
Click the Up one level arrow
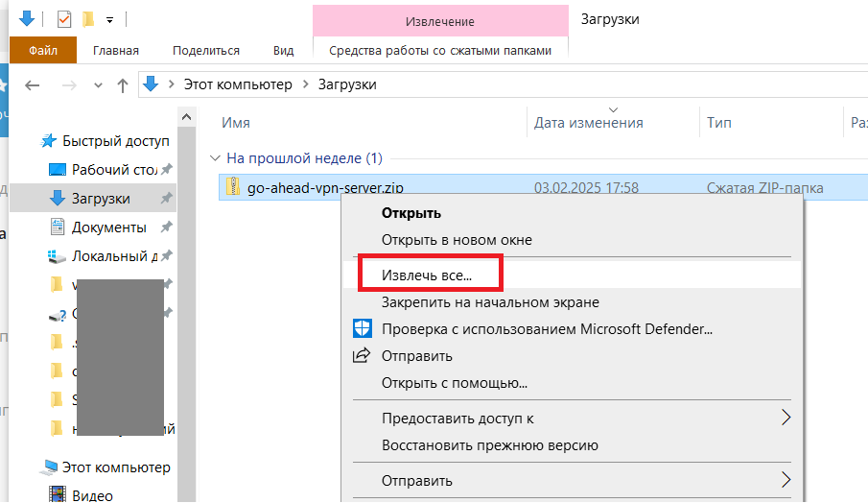tap(122, 85)
